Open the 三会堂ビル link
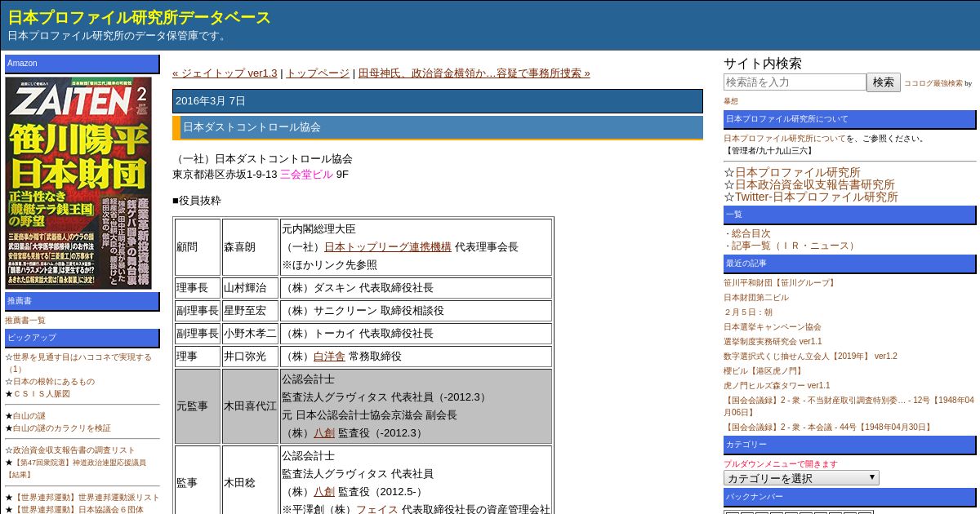This screenshot has width=980, height=514. pos(306,174)
